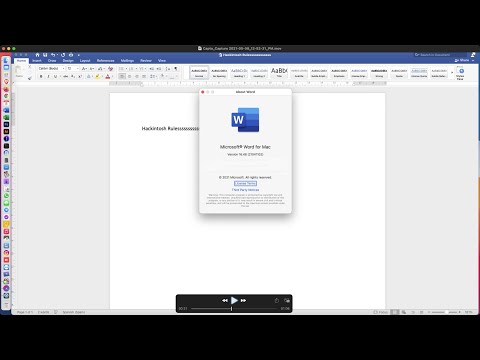Open the Line Spacing dropdown

click(x=153, y=77)
